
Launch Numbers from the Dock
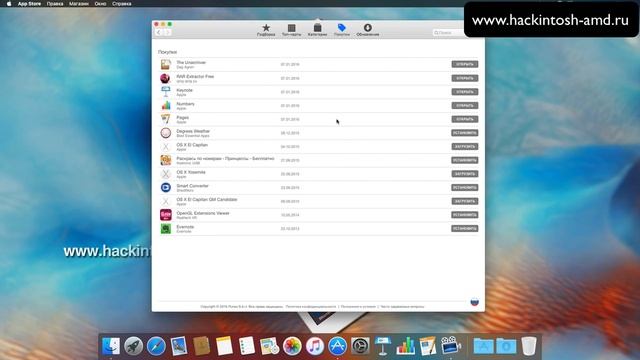pos(405,346)
